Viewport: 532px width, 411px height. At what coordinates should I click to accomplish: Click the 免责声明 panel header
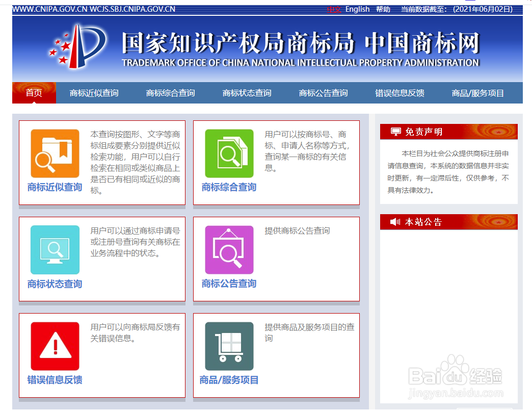[x=448, y=132]
